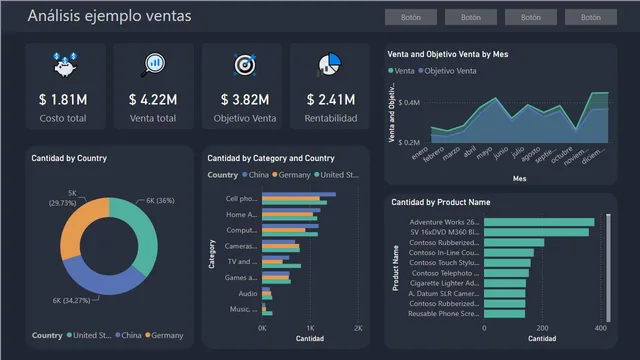Viewport: 640px width, 360px height.
Task: Select the $ 4.22M sales value
Action: (x=153, y=100)
